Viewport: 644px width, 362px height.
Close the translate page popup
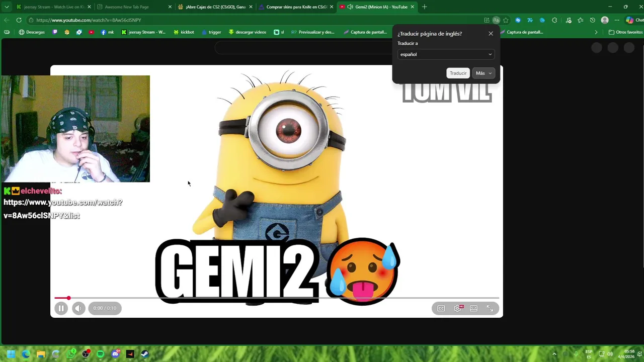(x=491, y=34)
